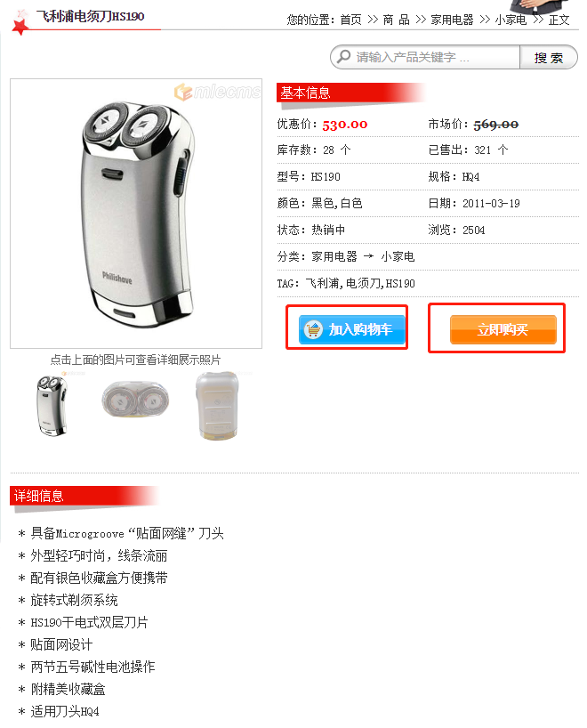Go to 商品 in the breadcrumb
587x728 pixels.
[x=397, y=20]
